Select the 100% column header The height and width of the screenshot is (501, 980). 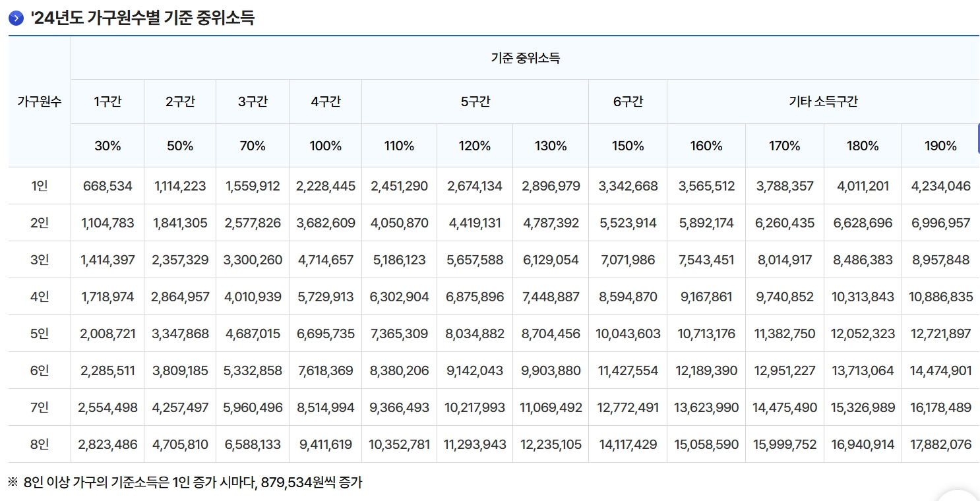[326, 146]
